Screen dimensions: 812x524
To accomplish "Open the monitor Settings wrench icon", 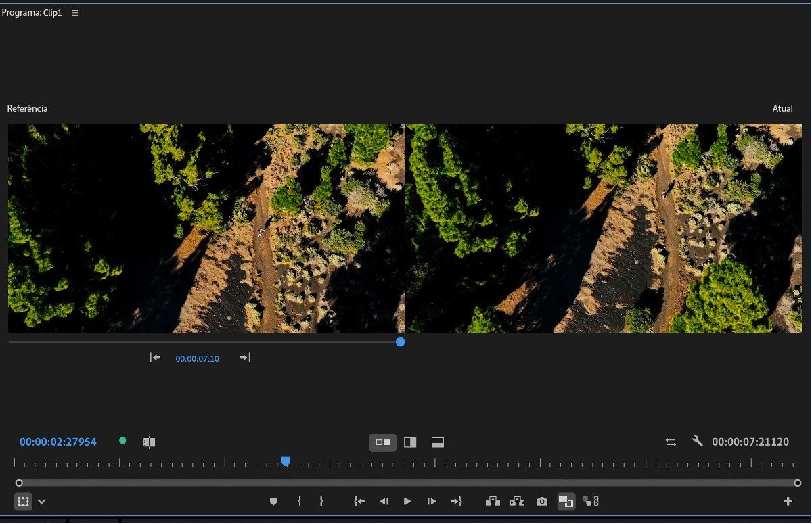I will tap(698, 442).
